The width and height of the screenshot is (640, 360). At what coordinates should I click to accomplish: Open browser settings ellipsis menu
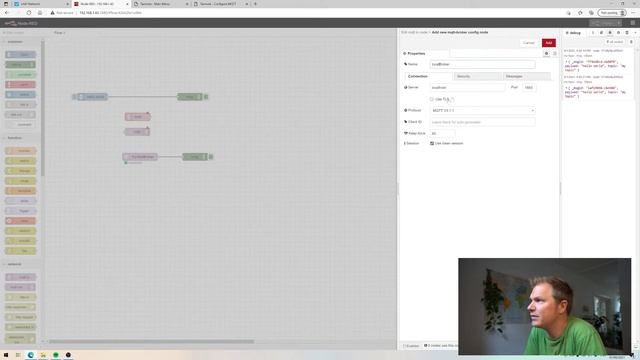tap(633, 13)
